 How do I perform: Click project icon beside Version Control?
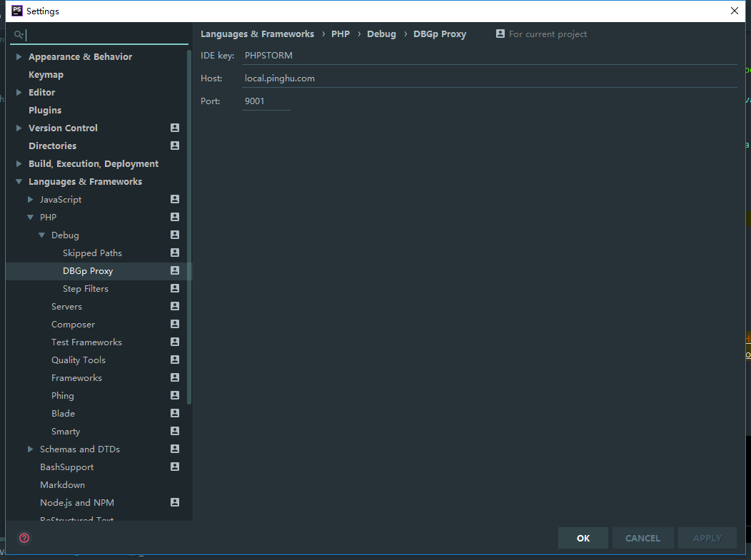(x=175, y=128)
